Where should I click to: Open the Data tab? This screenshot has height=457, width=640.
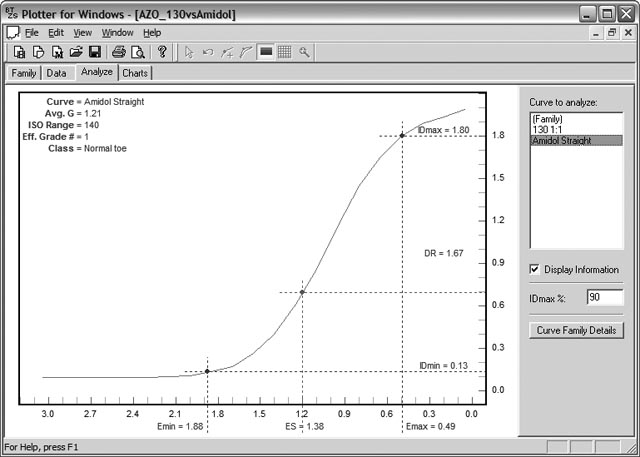click(x=57, y=73)
